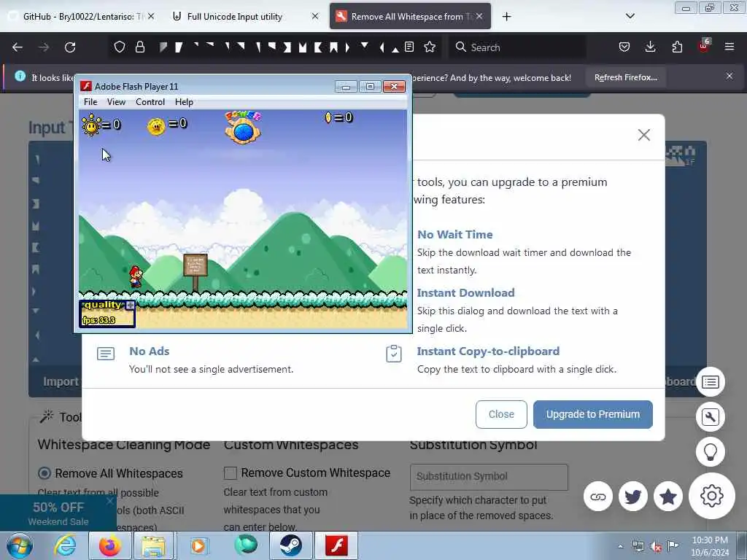Click Upgrade to Premium button
The height and width of the screenshot is (560, 747).
(x=592, y=414)
